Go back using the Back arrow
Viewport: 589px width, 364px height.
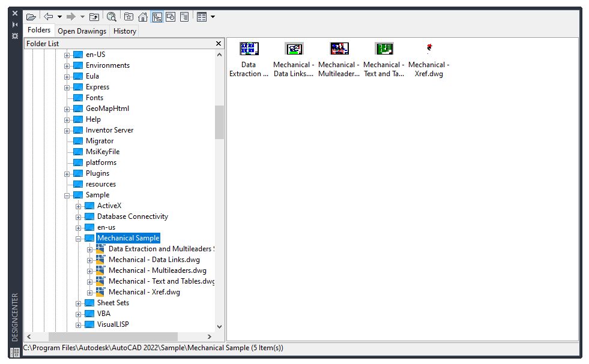[49, 17]
